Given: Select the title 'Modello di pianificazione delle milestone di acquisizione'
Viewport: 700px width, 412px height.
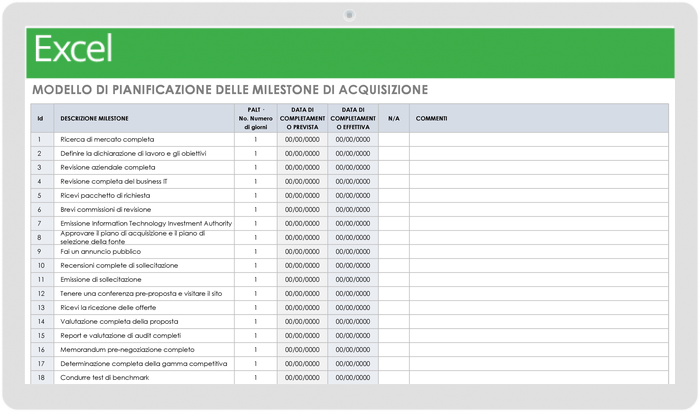Looking at the screenshot, I should (230, 90).
